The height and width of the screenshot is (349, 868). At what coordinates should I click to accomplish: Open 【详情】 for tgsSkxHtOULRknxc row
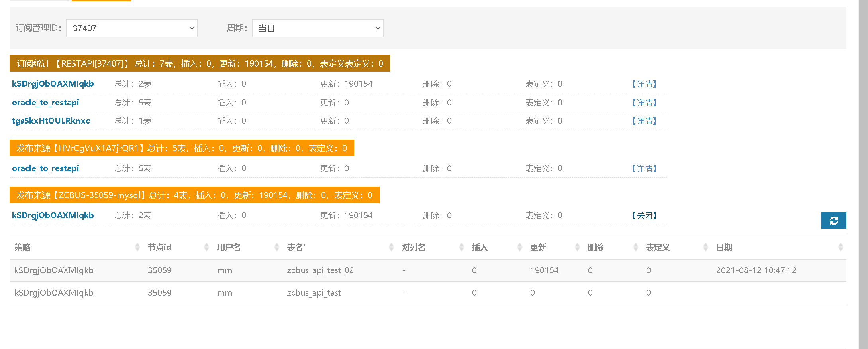tap(644, 121)
